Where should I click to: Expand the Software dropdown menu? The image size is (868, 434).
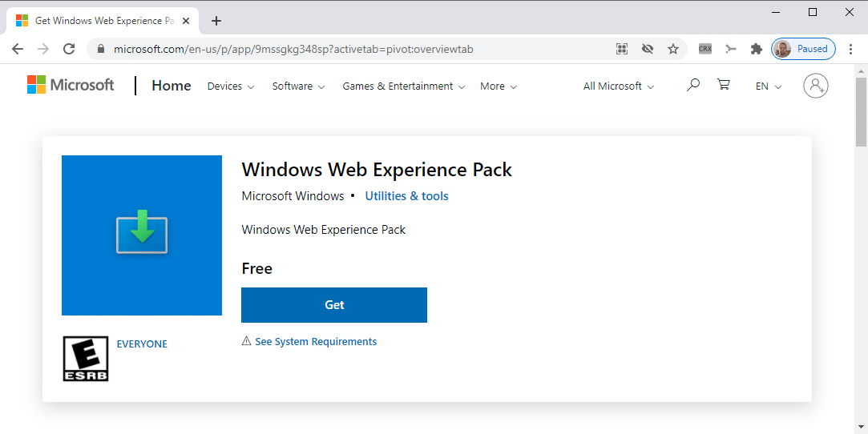point(298,86)
